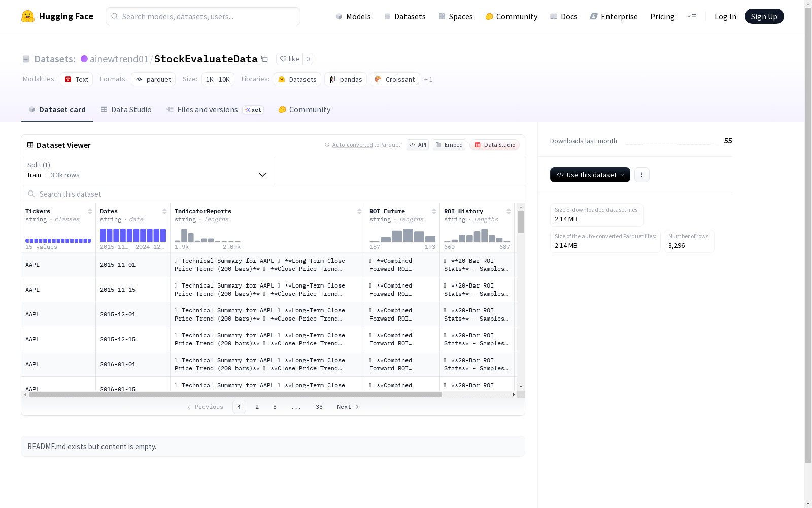Image resolution: width=812 pixels, height=508 pixels.
Task: Select the Text modality tag
Action: pyautogui.click(x=77, y=79)
